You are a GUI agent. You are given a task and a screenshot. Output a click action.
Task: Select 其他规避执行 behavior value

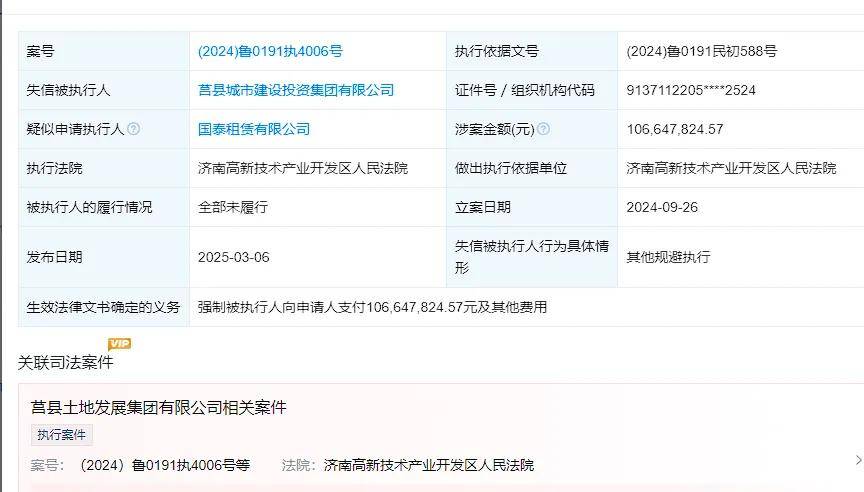coord(668,257)
